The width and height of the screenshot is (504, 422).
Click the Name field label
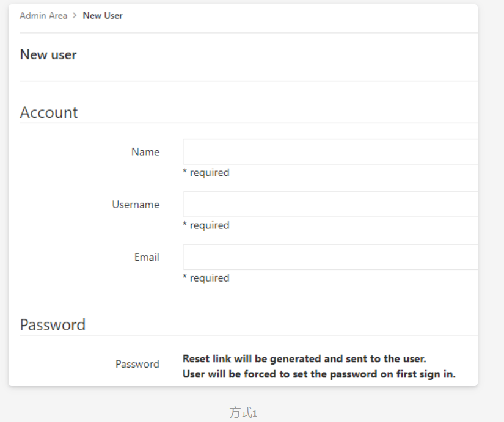click(145, 151)
